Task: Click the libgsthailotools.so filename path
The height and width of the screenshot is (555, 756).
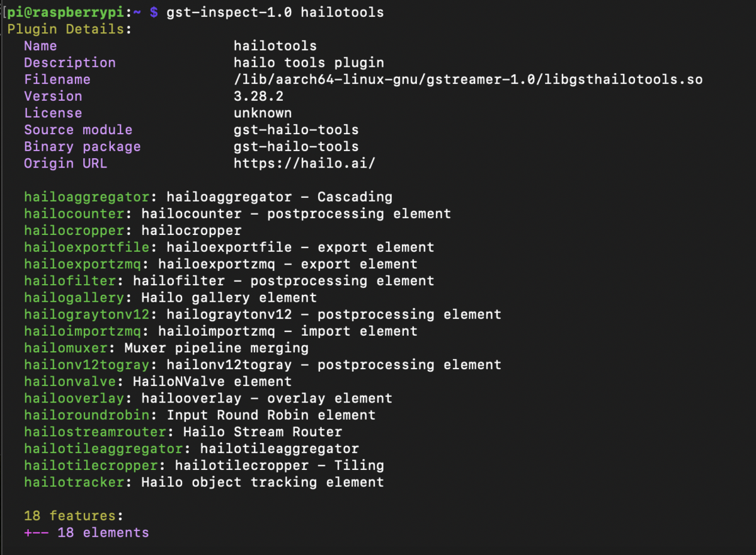Action: click(468, 79)
